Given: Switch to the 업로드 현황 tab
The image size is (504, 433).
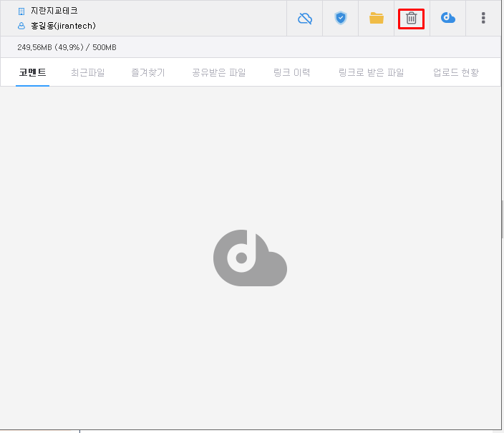Looking at the screenshot, I should [455, 72].
